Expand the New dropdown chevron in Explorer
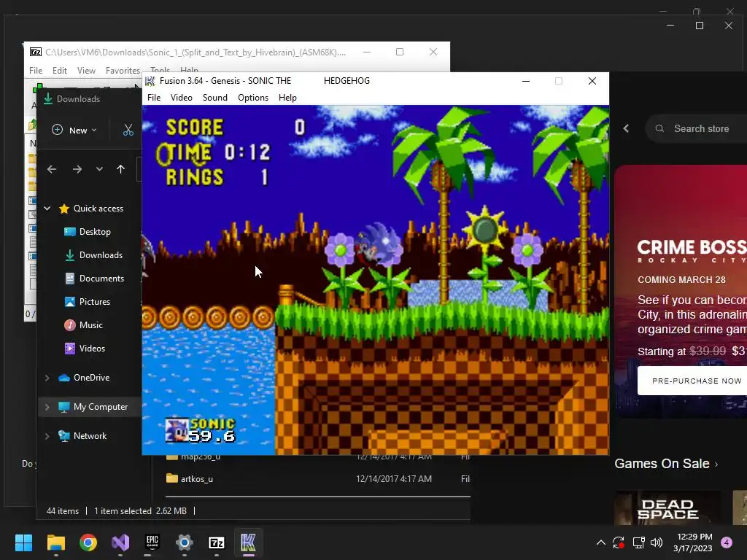 click(94, 130)
